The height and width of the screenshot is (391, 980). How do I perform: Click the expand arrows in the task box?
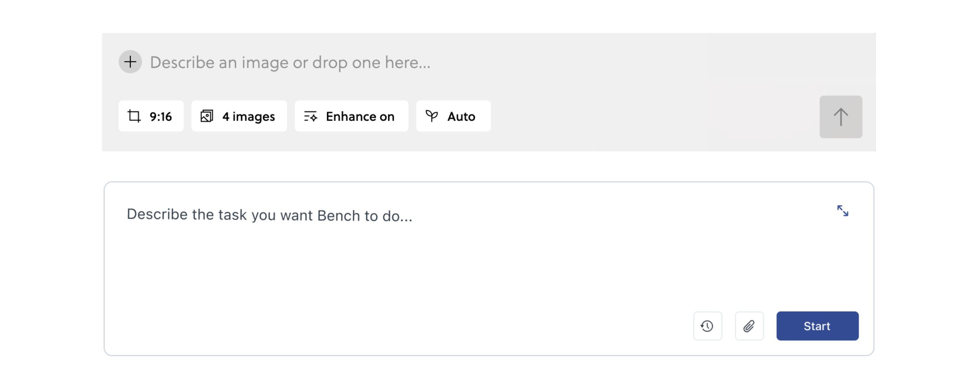(x=843, y=210)
